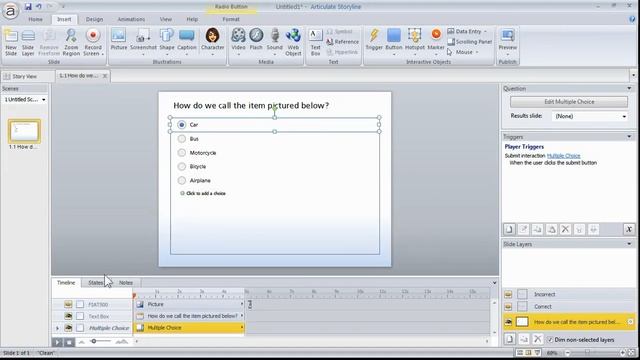Insert a Button object
640x360 pixels.
[394, 42]
